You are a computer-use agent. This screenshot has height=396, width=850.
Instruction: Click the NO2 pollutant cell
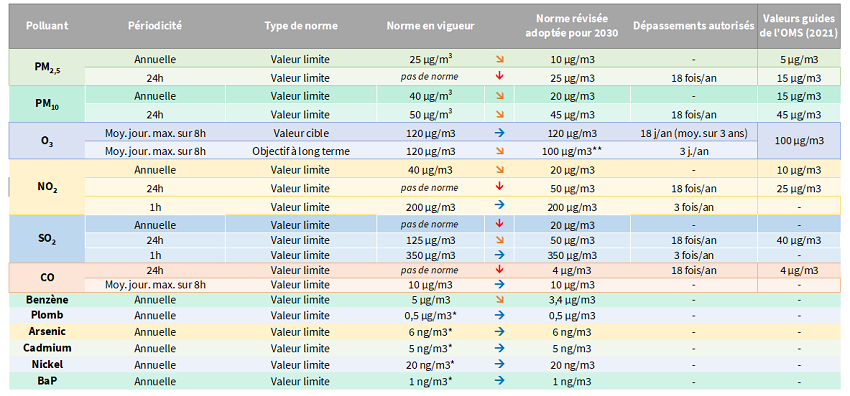[x=47, y=188]
